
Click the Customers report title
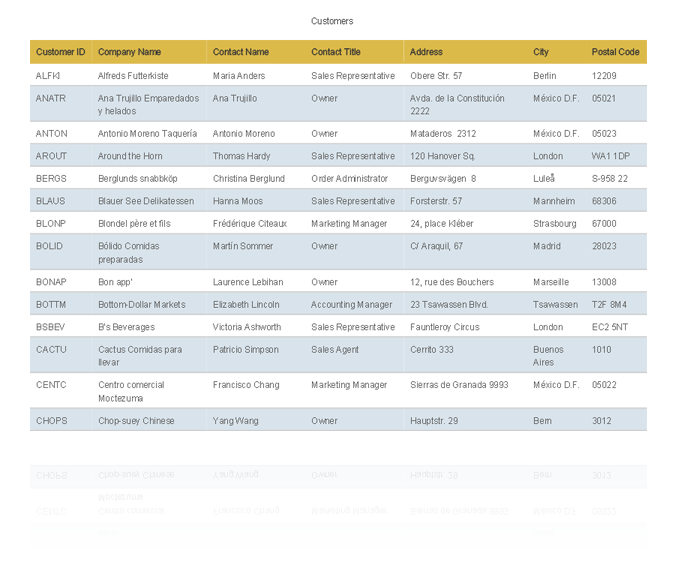tap(332, 21)
